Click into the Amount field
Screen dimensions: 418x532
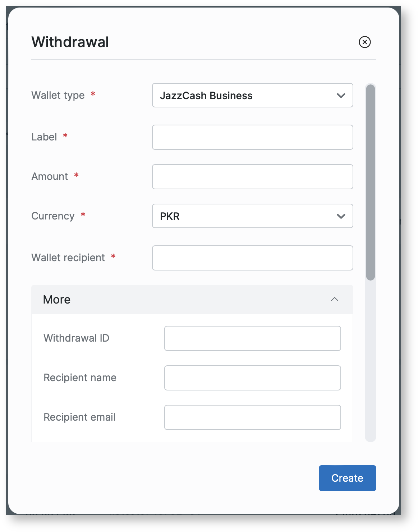[x=252, y=177]
